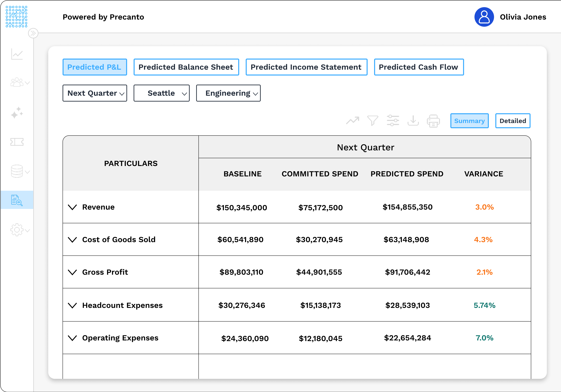Click the printer icon
This screenshot has width=561, height=392.
pyautogui.click(x=433, y=121)
